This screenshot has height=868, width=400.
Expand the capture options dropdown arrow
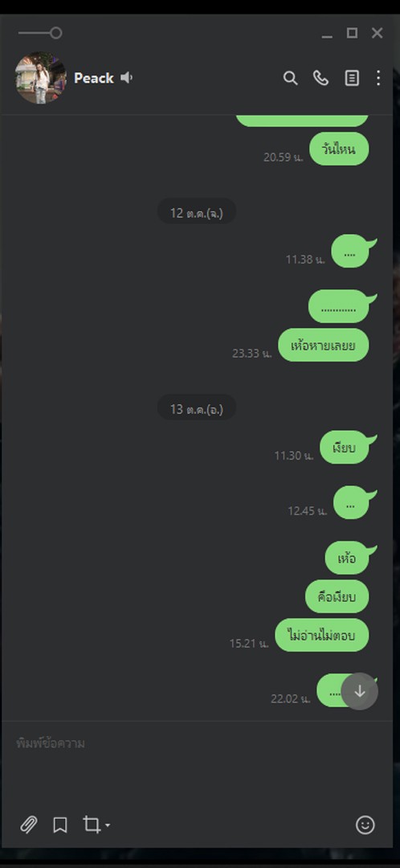pyautogui.click(x=108, y=825)
